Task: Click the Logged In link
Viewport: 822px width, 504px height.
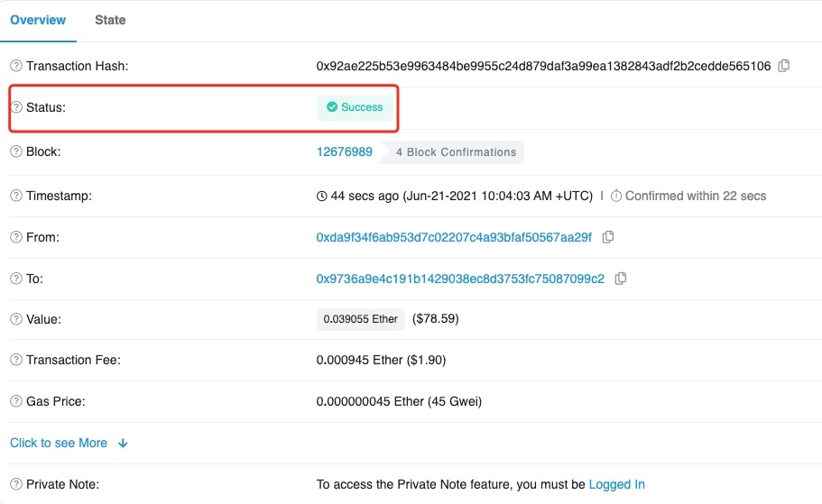Action: tap(616, 484)
